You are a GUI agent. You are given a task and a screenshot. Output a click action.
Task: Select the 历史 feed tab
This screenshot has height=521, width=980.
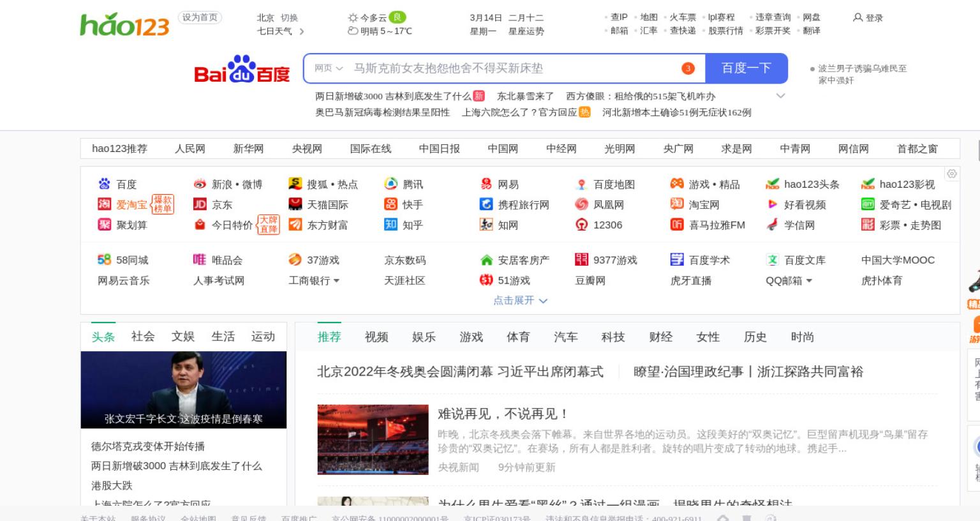[x=755, y=337]
